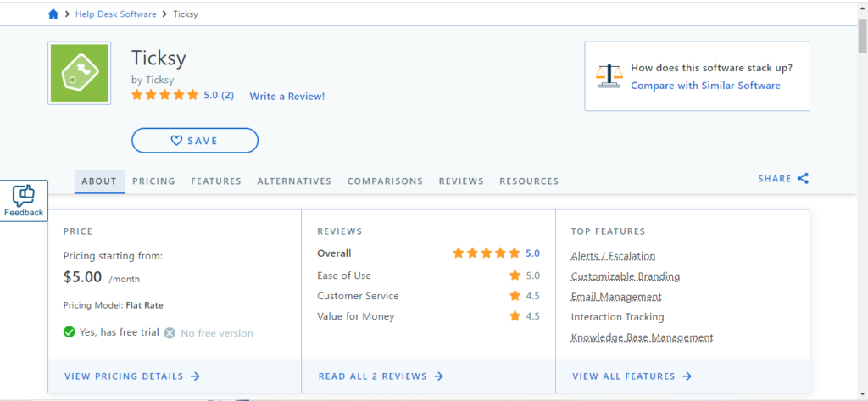The height and width of the screenshot is (401, 868).
Task: Open Customizable Branding feature link
Action: [x=626, y=276]
